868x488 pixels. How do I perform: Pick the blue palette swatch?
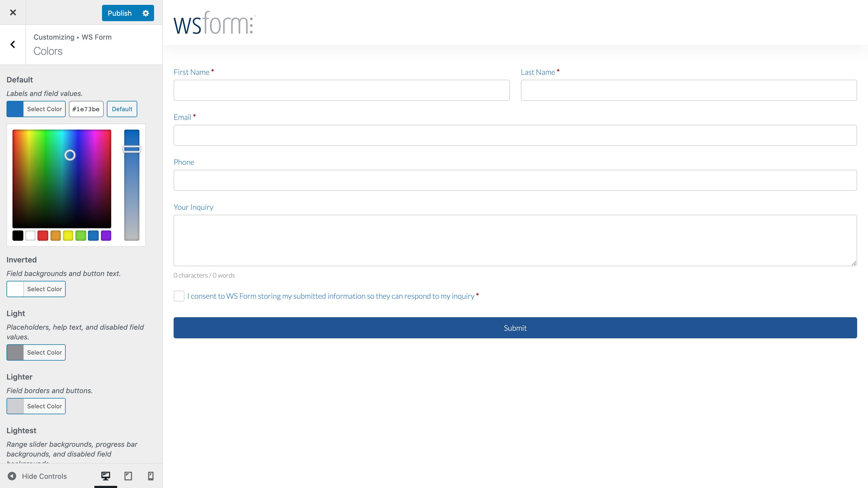pos(93,235)
